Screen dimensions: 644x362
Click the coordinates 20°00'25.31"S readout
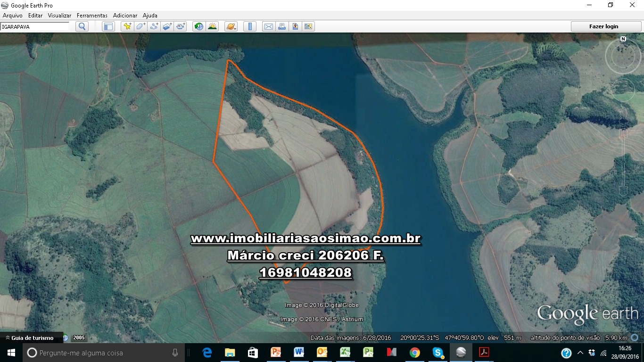pyautogui.click(x=420, y=338)
